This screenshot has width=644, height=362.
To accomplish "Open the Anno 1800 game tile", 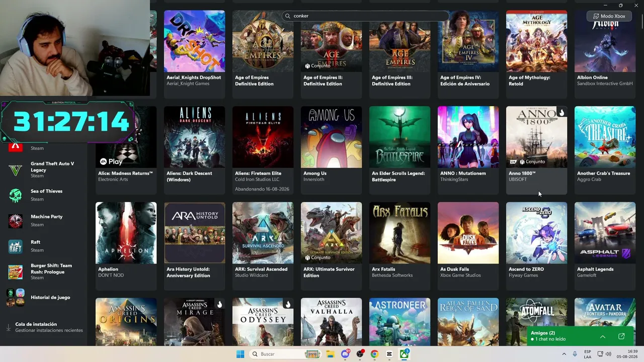I will click(x=536, y=150).
